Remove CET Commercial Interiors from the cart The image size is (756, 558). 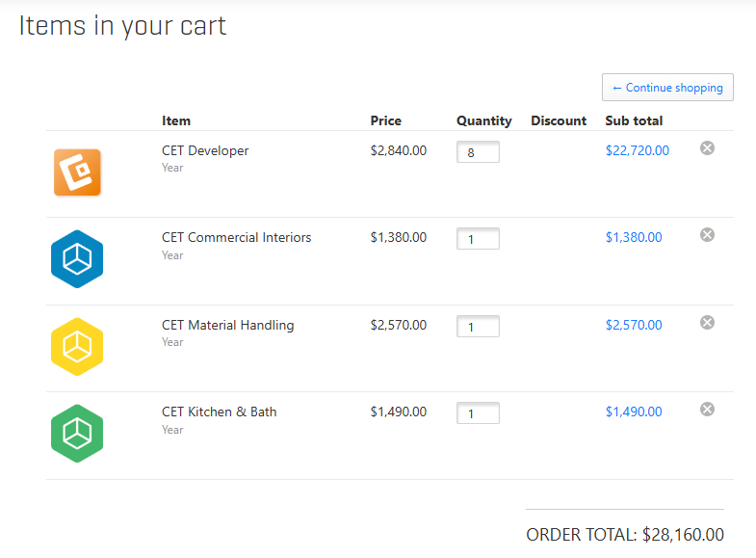[x=707, y=235]
